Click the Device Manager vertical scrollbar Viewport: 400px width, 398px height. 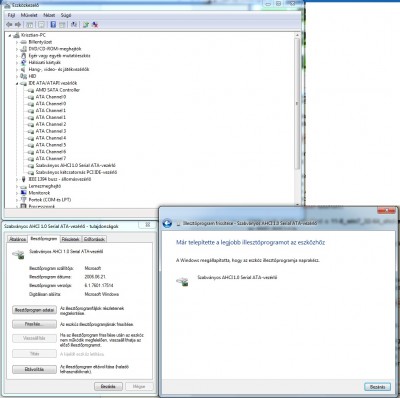297,119
